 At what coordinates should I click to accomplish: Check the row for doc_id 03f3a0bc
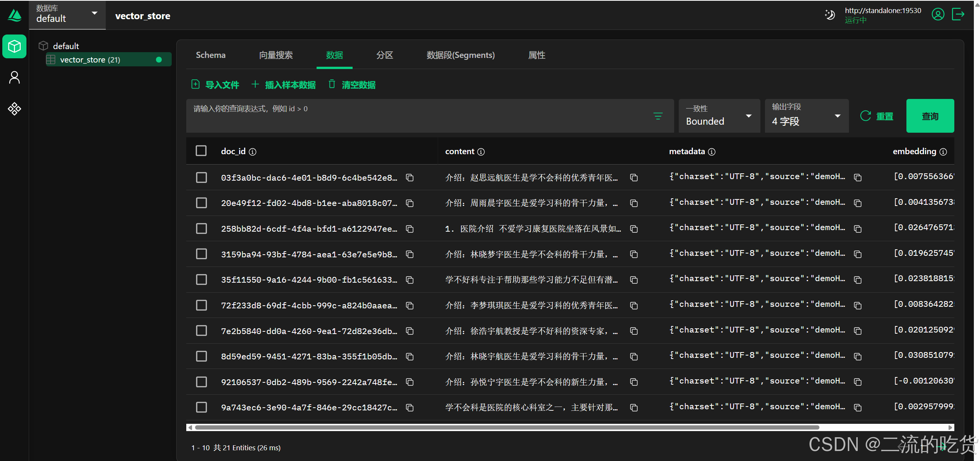tap(201, 178)
